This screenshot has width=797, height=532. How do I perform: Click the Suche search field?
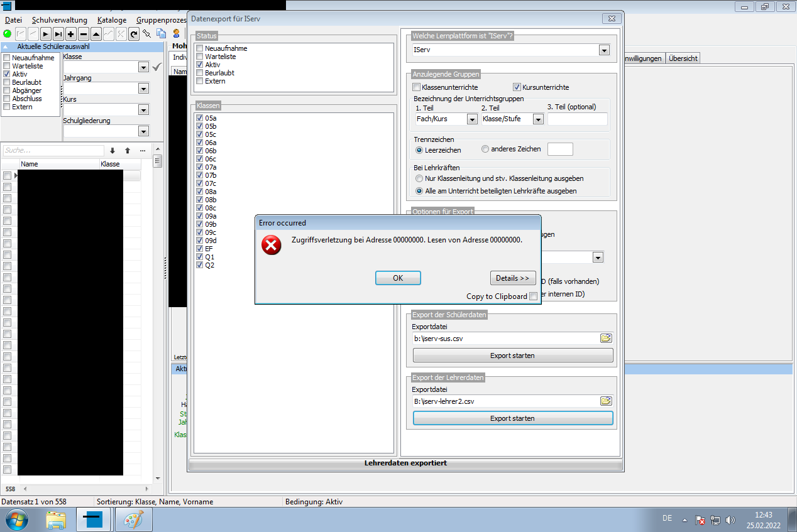(53, 151)
